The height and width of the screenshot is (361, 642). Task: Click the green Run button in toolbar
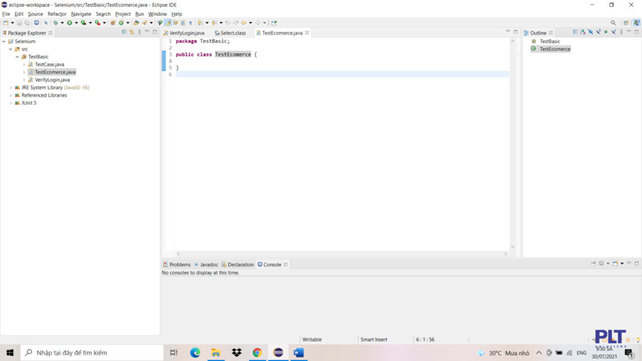pyautogui.click(x=70, y=23)
